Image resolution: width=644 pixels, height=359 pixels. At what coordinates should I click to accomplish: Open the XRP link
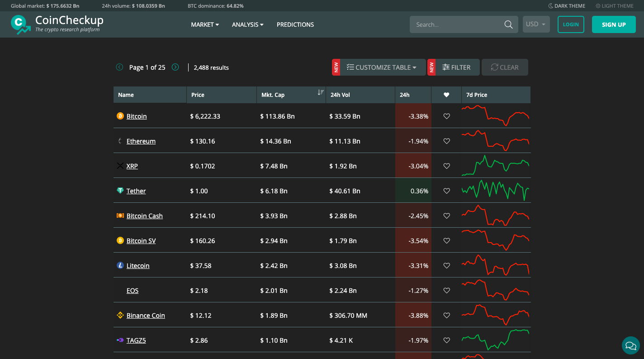pyautogui.click(x=132, y=166)
